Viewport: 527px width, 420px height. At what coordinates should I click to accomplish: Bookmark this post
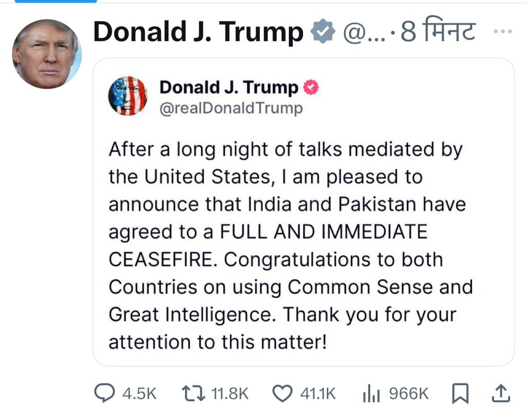(x=459, y=394)
